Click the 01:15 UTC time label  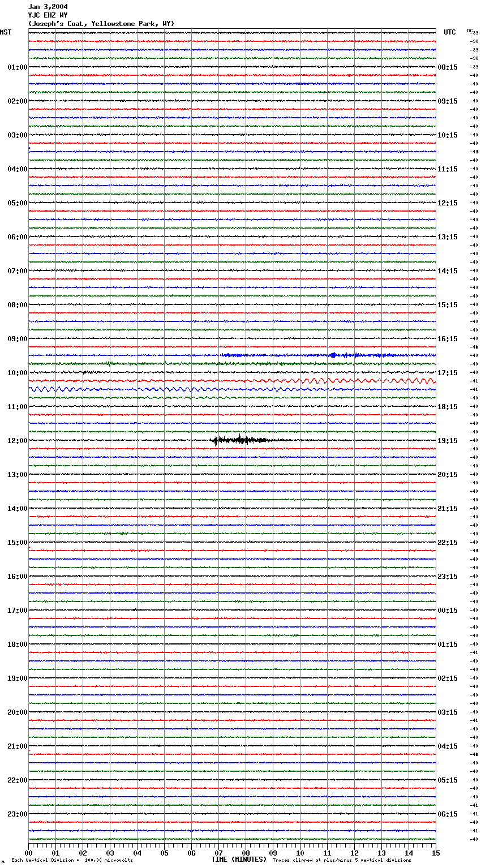click(x=448, y=644)
